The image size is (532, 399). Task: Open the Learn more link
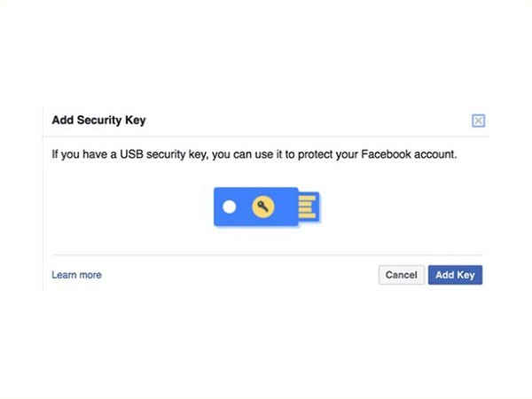76,275
